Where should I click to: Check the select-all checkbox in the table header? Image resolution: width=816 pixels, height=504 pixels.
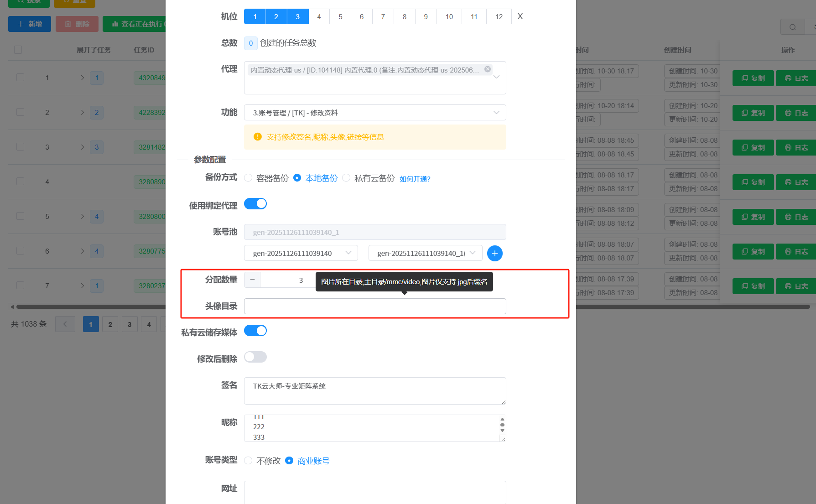pyautogui.click(x=18, y=49)
